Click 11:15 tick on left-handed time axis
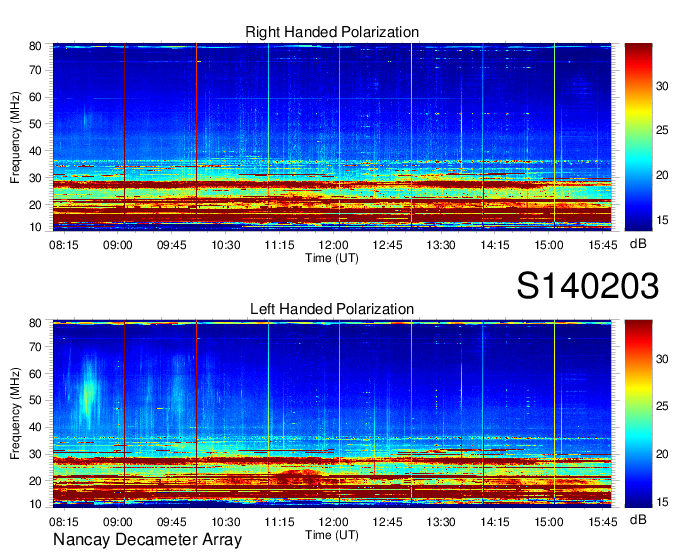Image resolution: width=680 pixels, height=552 pixels. click(279, 522)
